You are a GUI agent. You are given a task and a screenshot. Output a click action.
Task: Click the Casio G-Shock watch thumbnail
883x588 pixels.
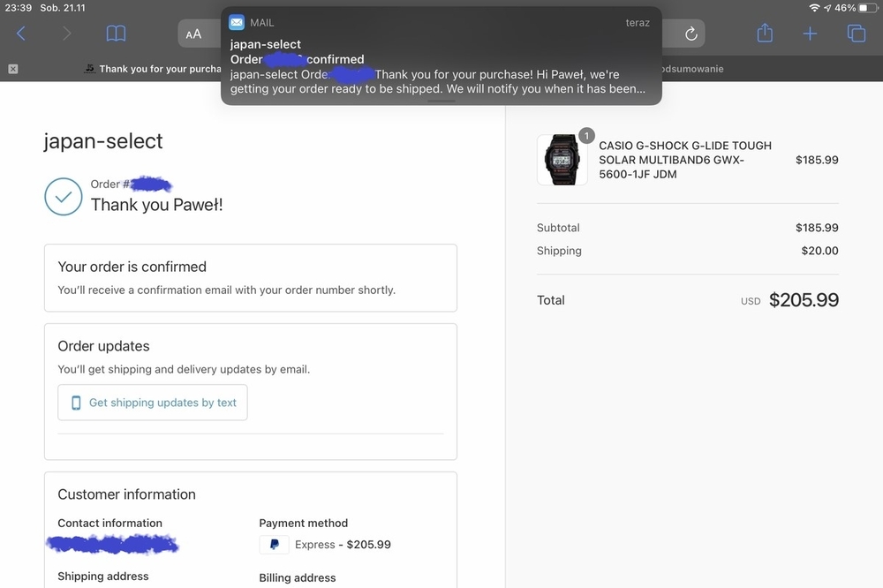coord(562,160)
